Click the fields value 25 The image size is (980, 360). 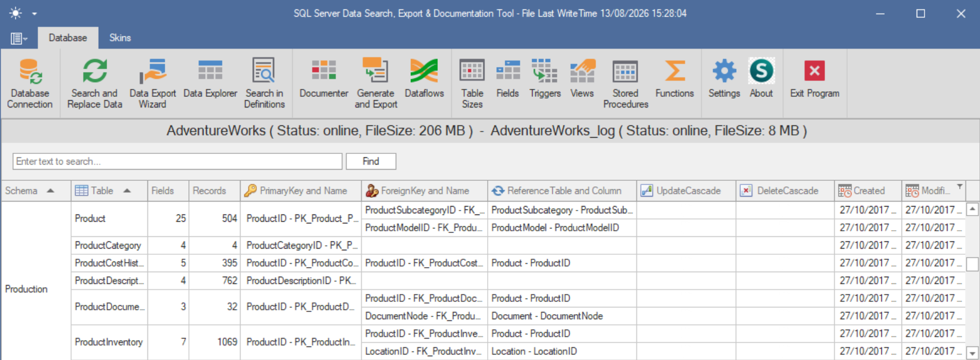tap(181, 218)
